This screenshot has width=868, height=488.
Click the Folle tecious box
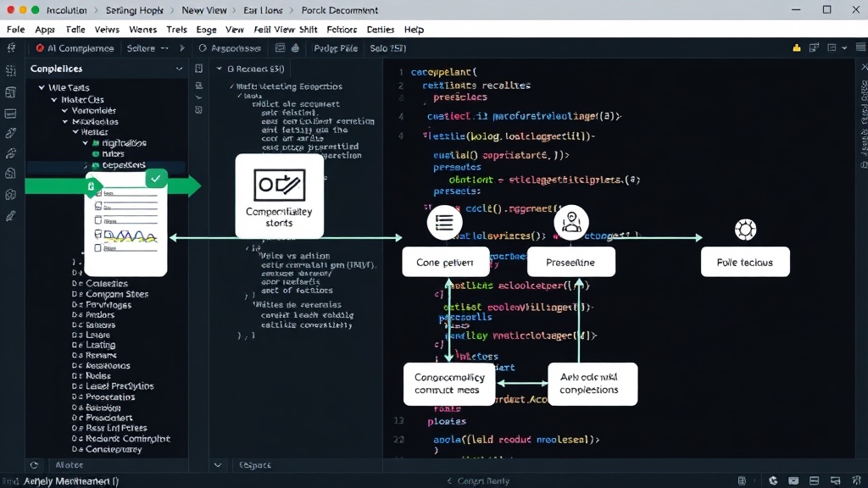point(745,263)
